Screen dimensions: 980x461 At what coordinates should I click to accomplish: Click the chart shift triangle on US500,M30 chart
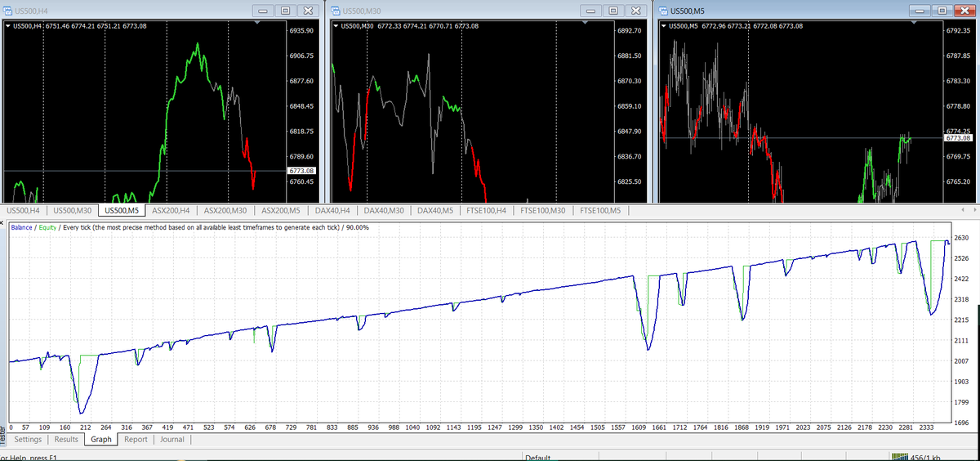click(x=586, y=23)
